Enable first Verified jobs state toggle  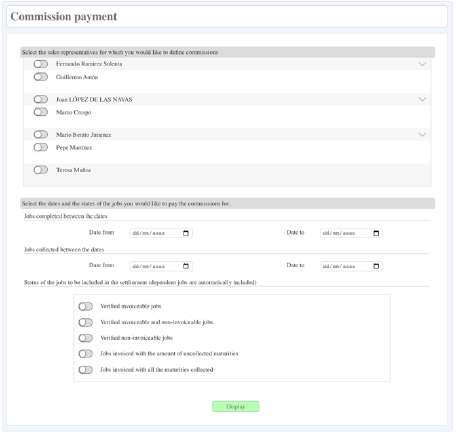coord(85,306)
